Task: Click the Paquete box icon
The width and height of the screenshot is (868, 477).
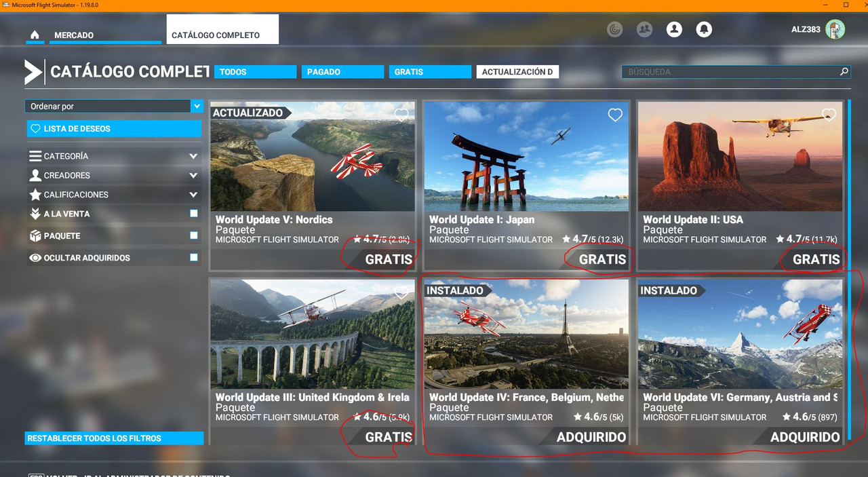Action: pyautogui.click(x=35, y=236)
